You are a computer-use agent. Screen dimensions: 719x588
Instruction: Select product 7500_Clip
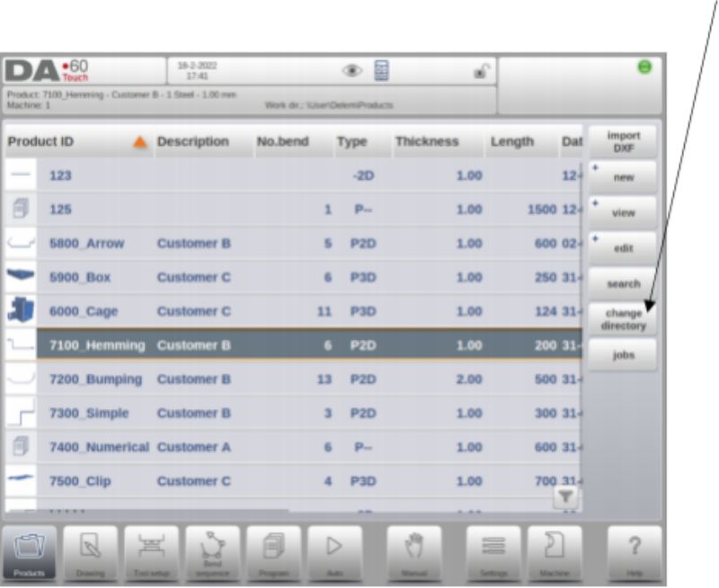80,481
